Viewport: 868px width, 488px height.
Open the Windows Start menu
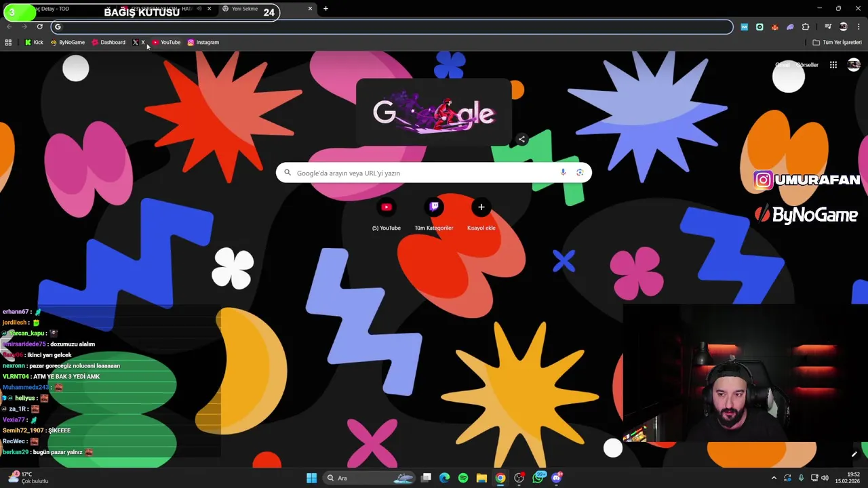coord(311,478)
